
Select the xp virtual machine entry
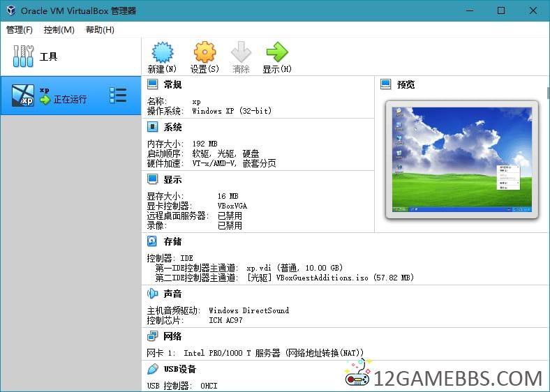pos(63,96)
